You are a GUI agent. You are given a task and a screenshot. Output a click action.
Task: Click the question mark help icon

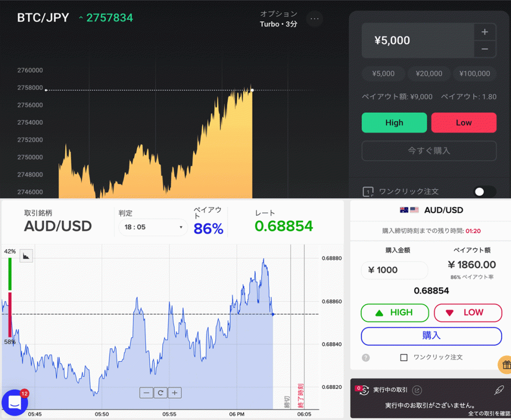point(366,358)
